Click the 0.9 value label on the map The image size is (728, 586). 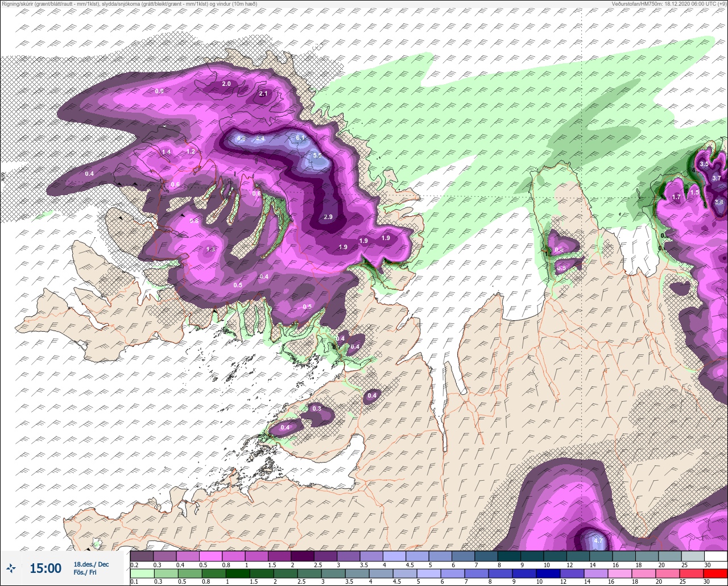pos(159,91)
